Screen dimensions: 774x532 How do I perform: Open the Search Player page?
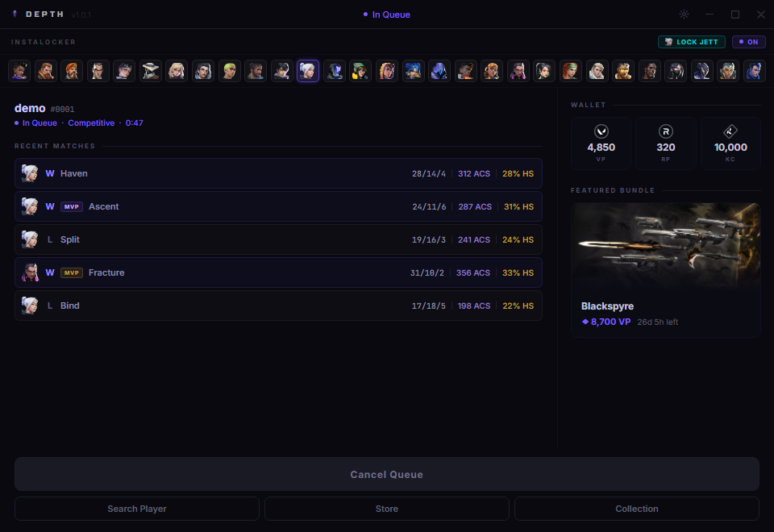[137, 509]
